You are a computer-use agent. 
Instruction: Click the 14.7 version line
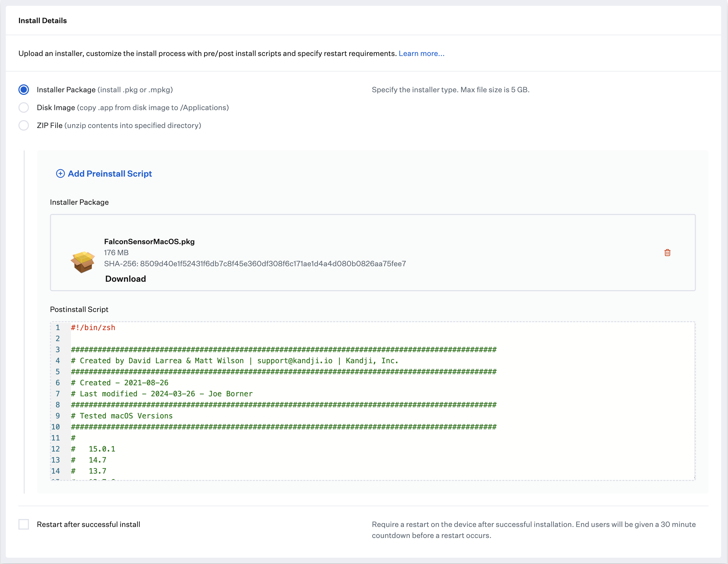click(x=89, y=460)
